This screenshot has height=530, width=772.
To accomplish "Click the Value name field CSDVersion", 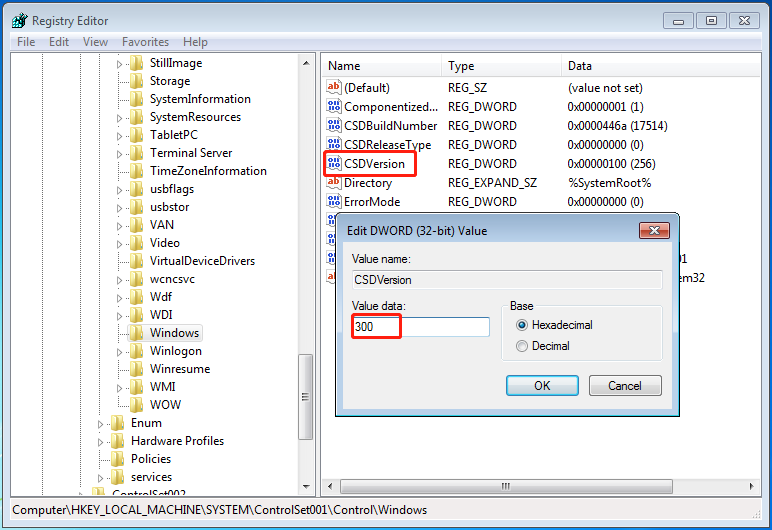I will [x=507, y=280].
